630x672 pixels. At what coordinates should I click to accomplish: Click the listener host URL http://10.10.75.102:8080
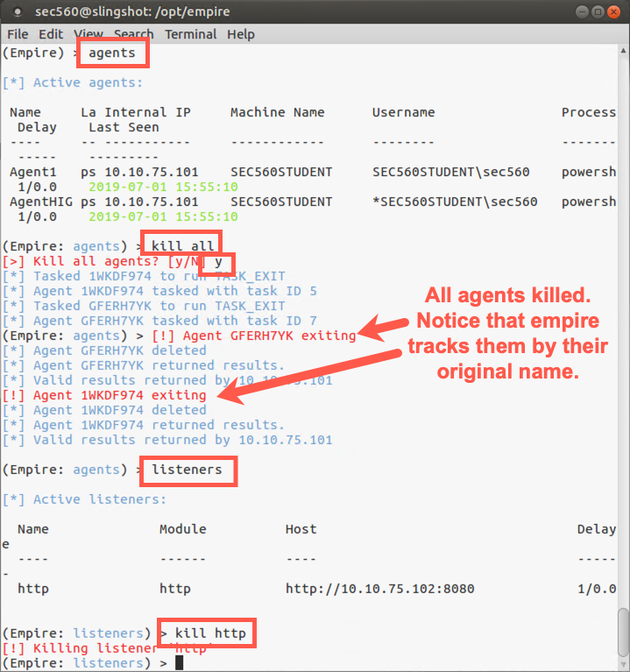pos(379,589)
